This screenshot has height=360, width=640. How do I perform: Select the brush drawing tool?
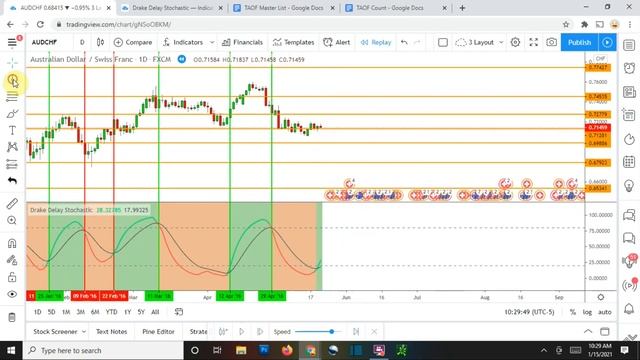tap(12, 113)
